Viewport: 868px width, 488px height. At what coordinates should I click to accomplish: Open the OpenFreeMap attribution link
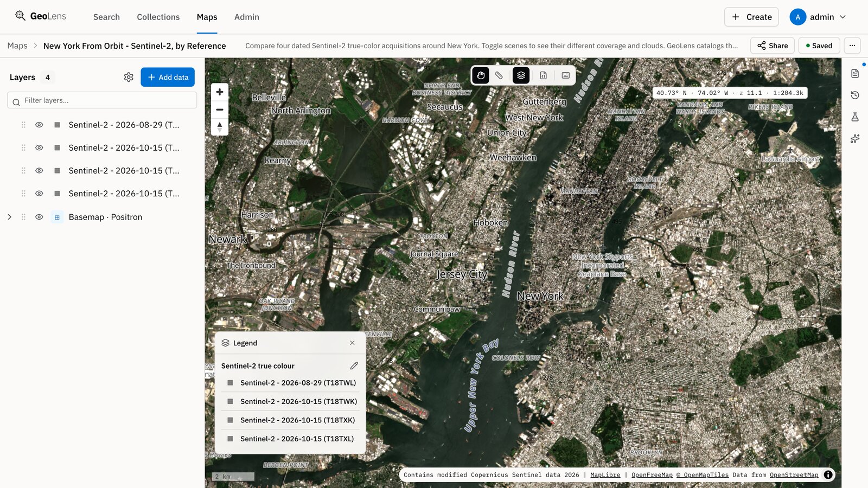pos(652,475)
